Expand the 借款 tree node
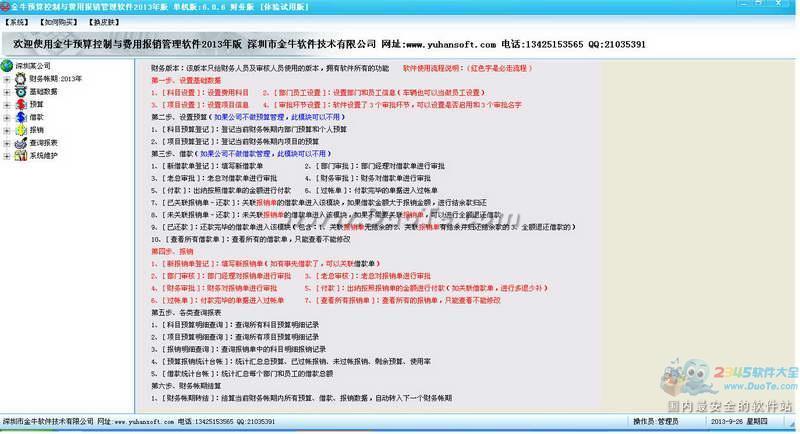 coord(7,118)
